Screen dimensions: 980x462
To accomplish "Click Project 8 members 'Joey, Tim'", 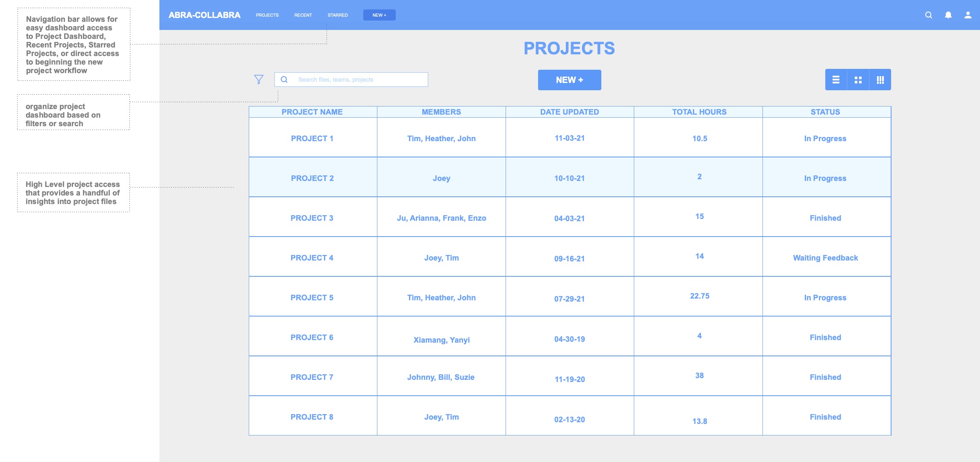I will tap(441, 417).
